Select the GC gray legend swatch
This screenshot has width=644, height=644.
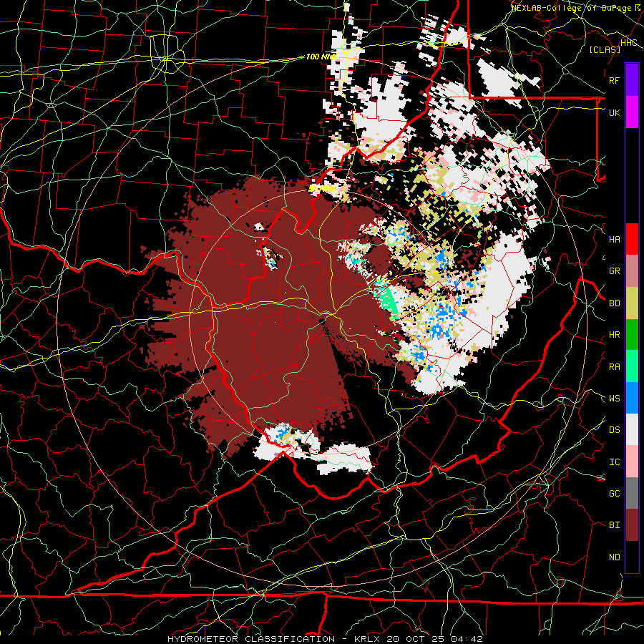click(x=632, y=493)
